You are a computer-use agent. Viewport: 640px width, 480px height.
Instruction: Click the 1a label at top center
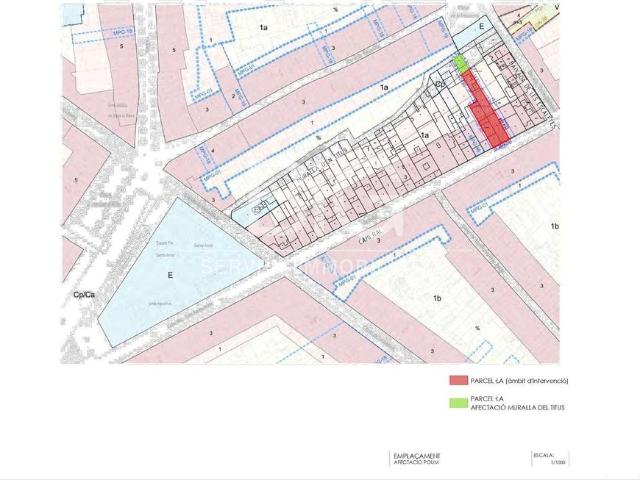coord(264,29)
